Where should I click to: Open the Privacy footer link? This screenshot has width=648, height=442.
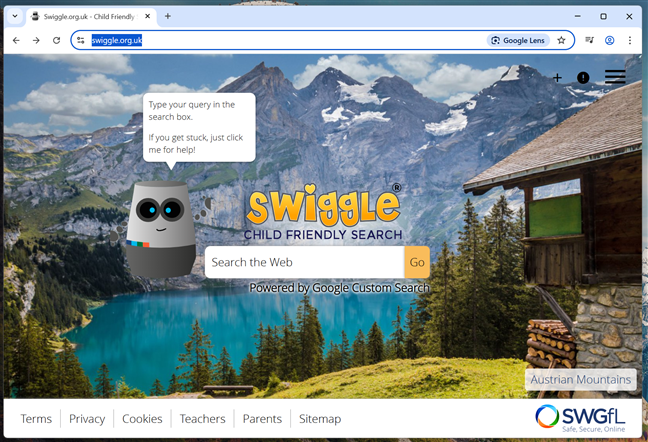pyautogui.click(x=87, y=419)
